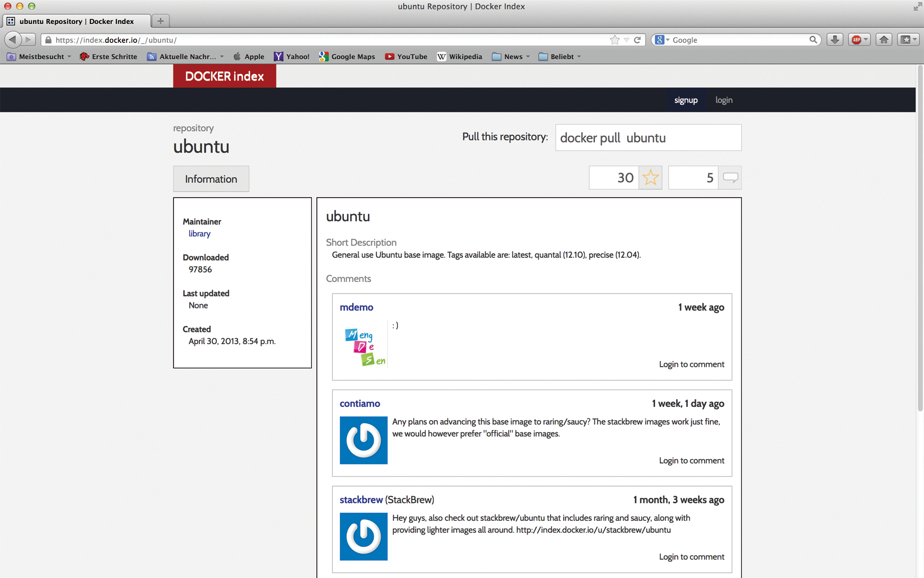Viewport: 924px width, 578px height.
Task: Open stackbrew's user profile link
Action: pyautogui.click(x=361, y=499)
